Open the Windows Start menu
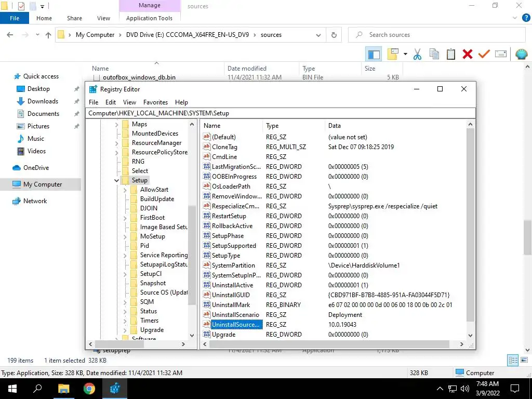Screen dimensions: 532x399 pos(12,389)
